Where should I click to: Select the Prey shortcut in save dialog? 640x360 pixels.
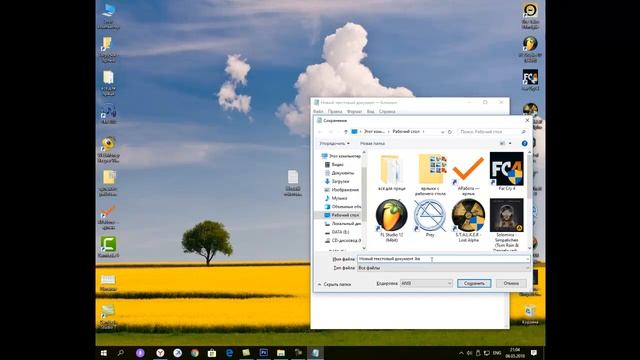(430, 218)
